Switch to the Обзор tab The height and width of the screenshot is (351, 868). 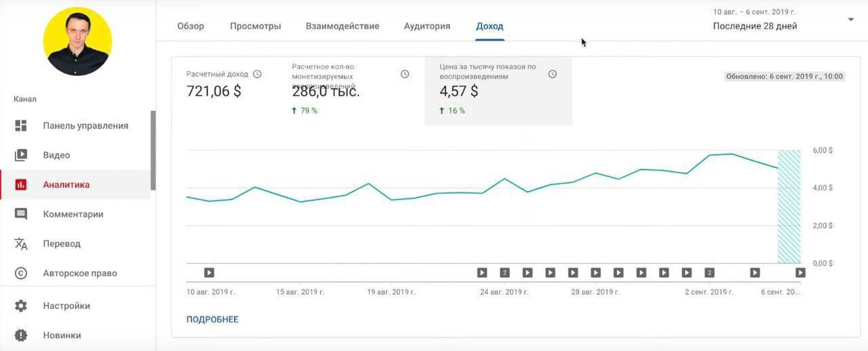click(191, 26)
